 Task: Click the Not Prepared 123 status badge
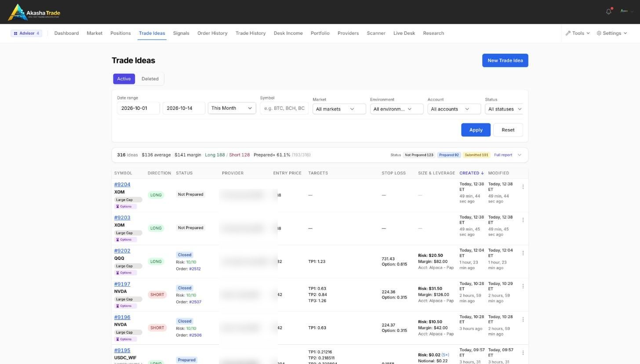coord(419,155)
